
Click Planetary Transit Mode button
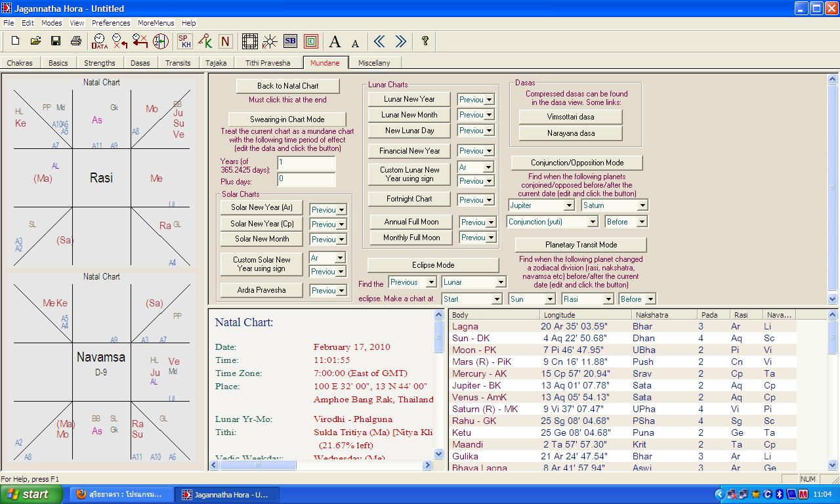click(x=581, y=245)
